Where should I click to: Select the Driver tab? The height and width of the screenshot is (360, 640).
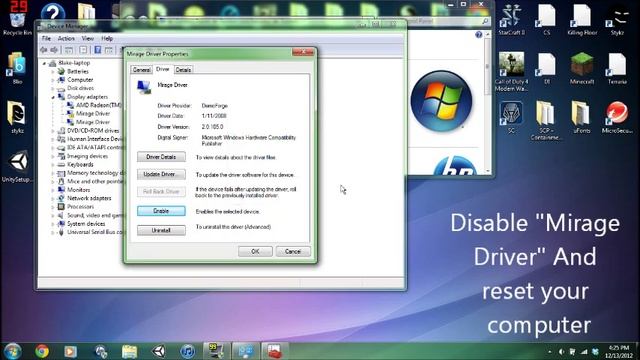tap(162, 69)
